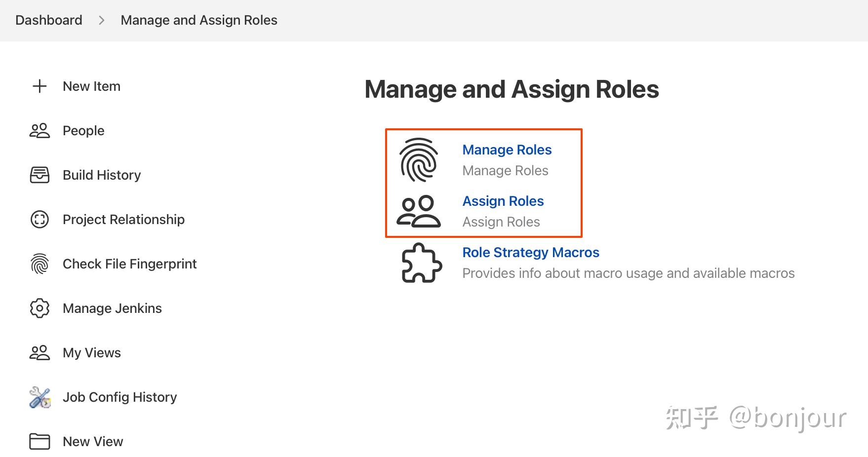Image resolution: width=868 pixels, height=457 pixels.
Task: Click the large Manage Roles fingerprint icon
Action: (419, 160)
